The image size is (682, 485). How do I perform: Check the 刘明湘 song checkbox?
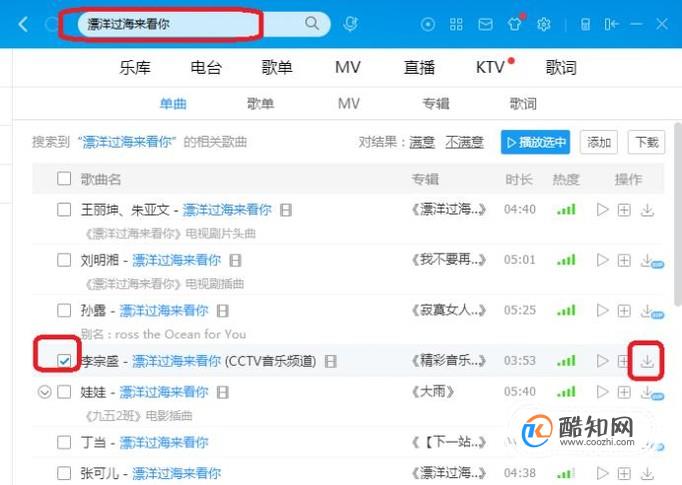click(64, 260)
